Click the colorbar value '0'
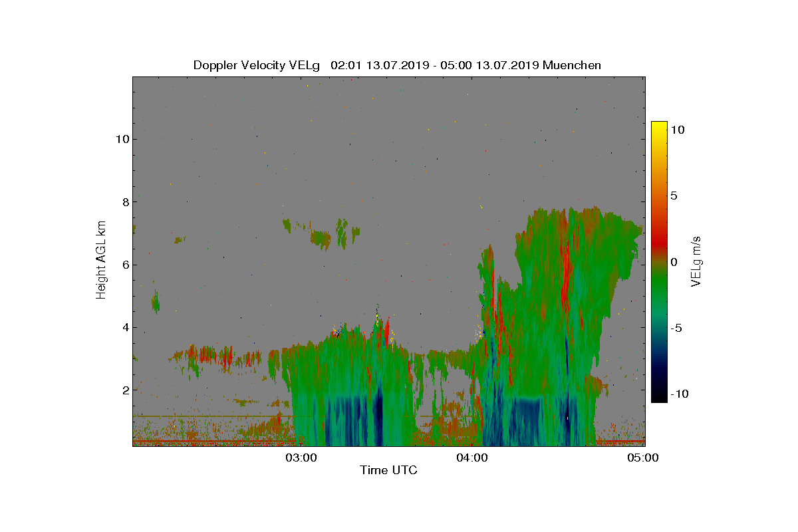Image resolution: width=798 pixels, height=532 pixels. coord(674,262)
